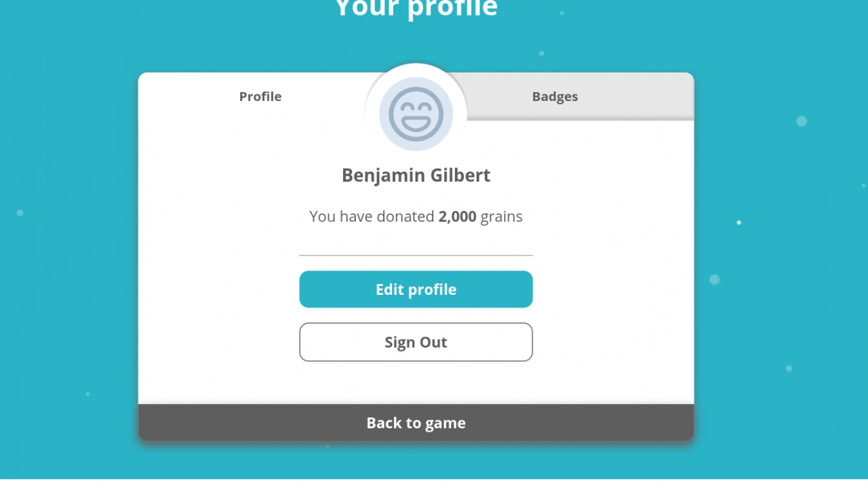Click the word "donated" in the grains message
The image size is (868, 488).
pos(401,217)
